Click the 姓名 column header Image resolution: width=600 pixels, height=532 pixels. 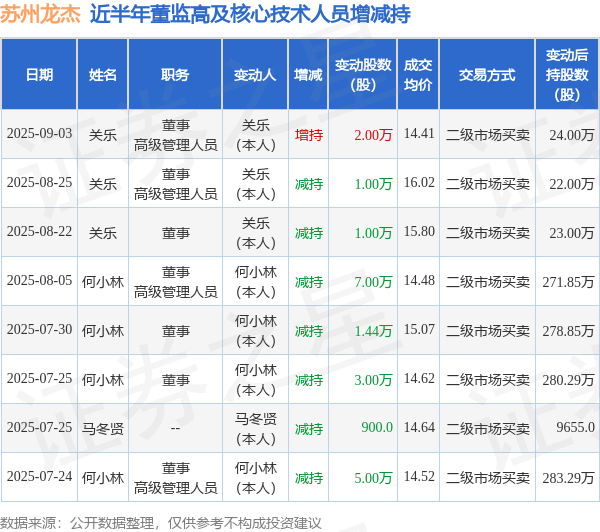tap(103, 74)
